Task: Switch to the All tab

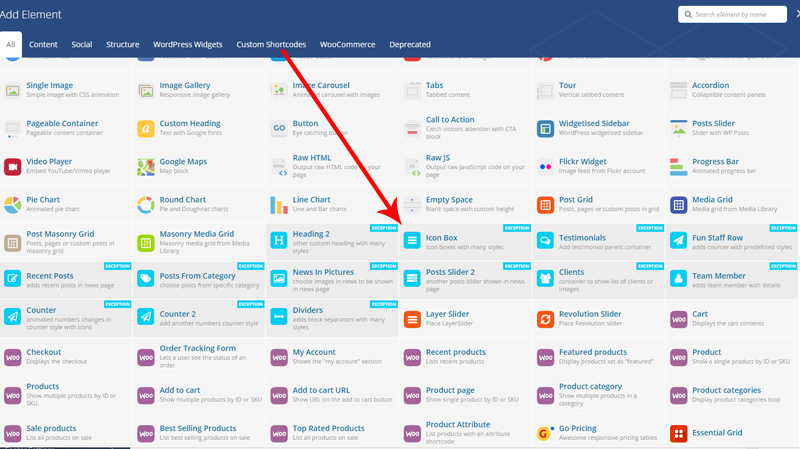Action: 11,44
